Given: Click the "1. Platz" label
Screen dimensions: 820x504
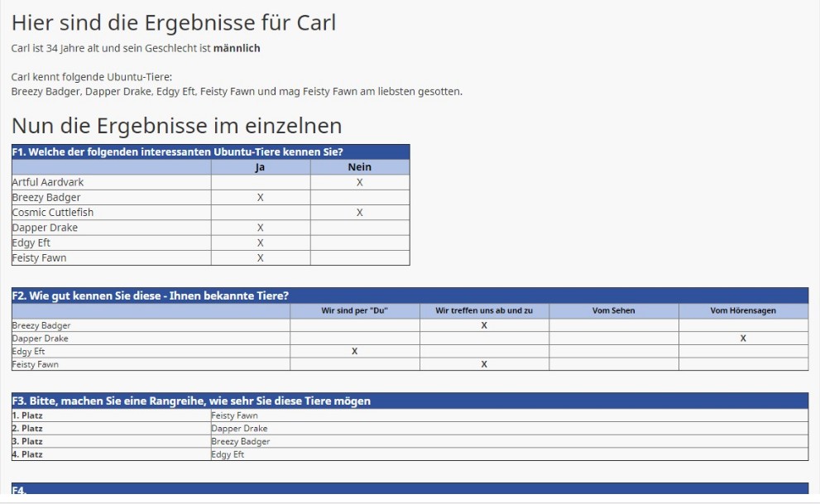Looking at the screenshot, I should 27,415.
